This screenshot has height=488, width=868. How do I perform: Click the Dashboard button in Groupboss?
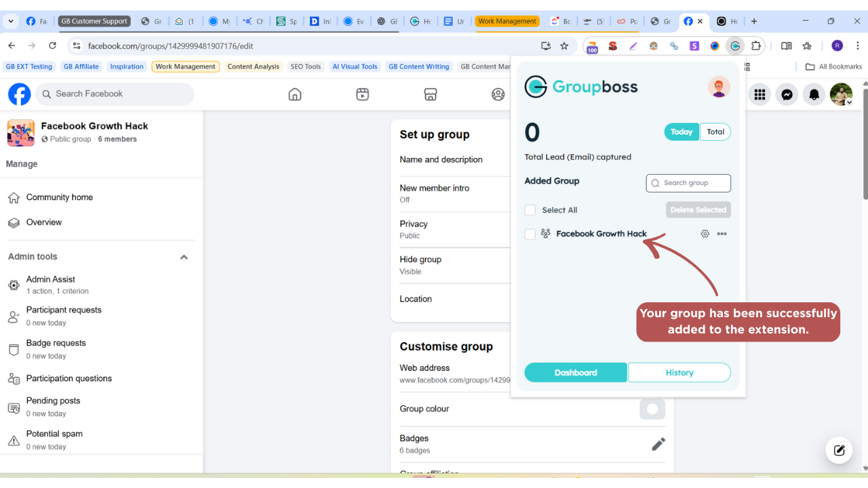point(576,373)
